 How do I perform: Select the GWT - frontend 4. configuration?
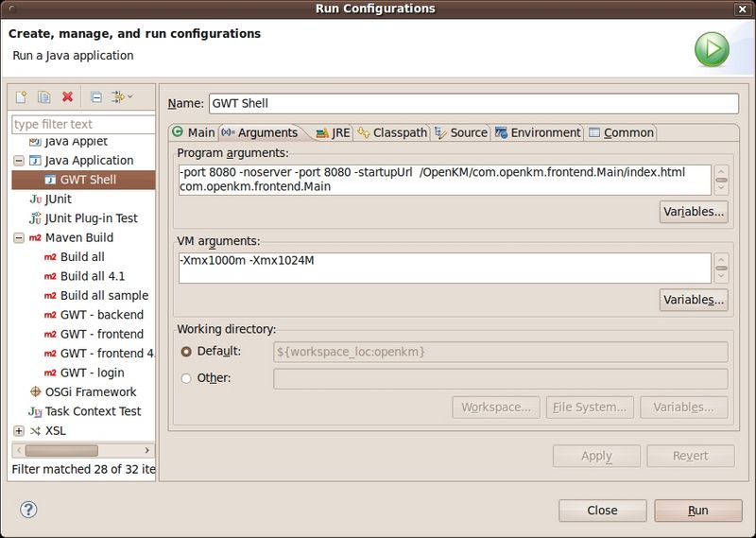click(x=99, y=354)
